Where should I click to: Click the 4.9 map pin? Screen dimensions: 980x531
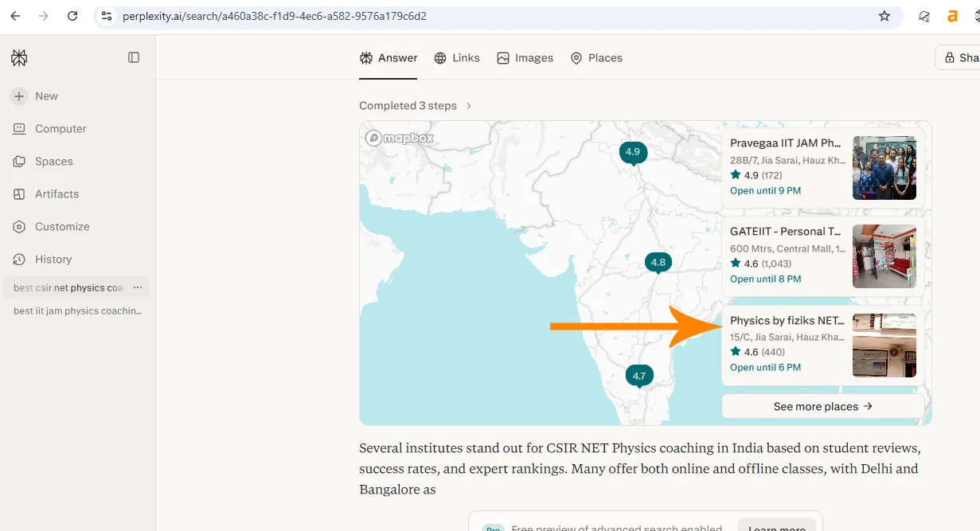pyautogui.click(x=633, y=152)
